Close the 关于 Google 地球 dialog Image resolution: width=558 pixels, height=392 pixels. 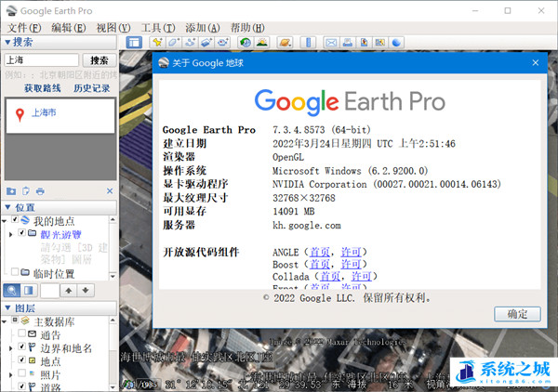(x=536, y=63)
